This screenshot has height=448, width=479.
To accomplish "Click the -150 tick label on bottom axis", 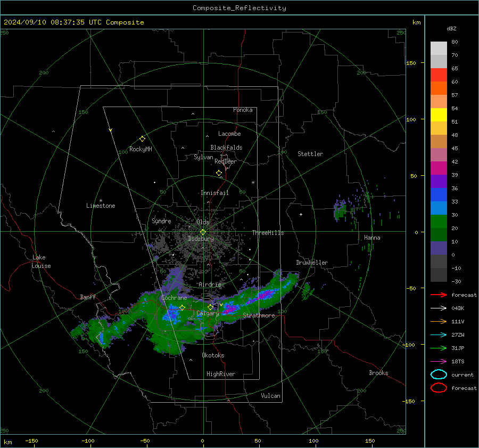I will [x=31, y=441].
